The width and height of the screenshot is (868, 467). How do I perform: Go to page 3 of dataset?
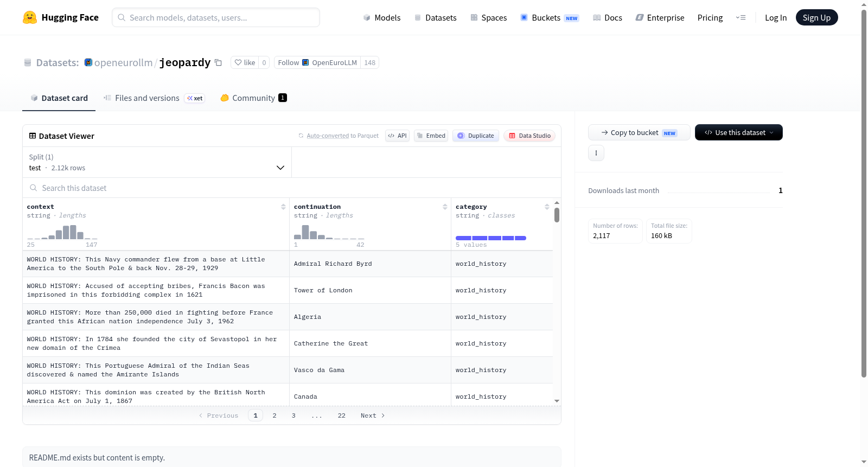293,415
